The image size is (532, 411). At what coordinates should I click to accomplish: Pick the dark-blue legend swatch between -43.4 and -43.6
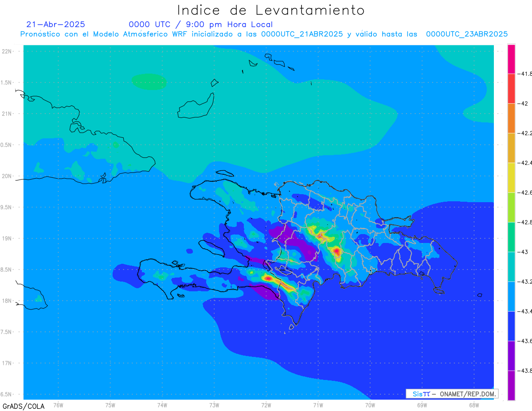[511, 326]
